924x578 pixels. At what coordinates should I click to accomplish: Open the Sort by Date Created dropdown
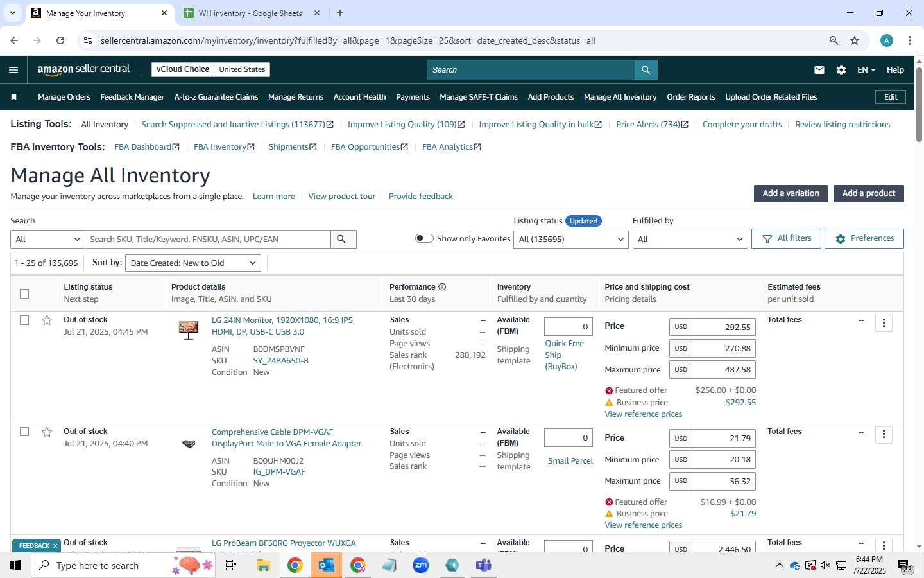coord(193,263)
